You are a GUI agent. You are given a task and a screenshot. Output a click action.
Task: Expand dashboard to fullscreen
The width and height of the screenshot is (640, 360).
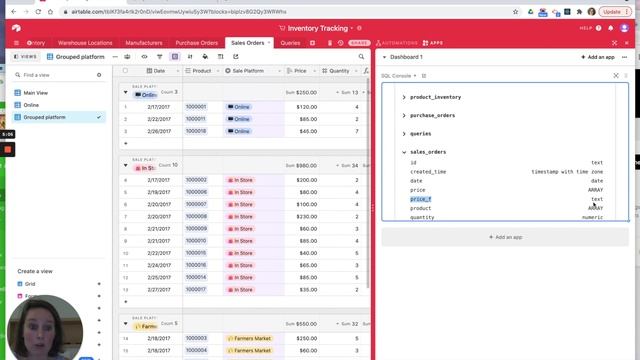pos(615,43)
